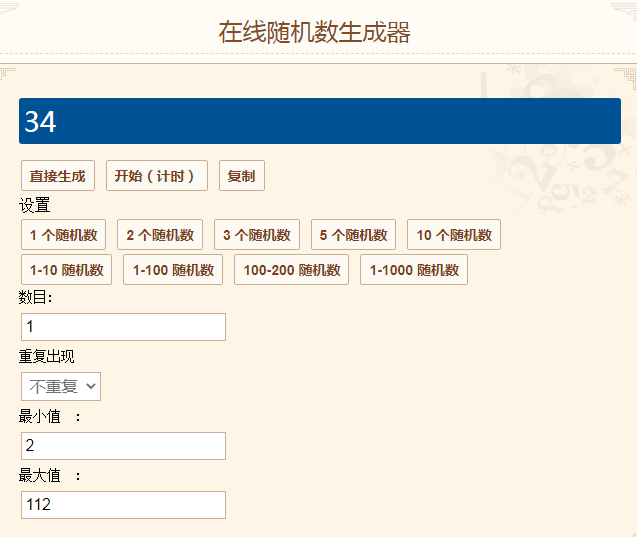
Task: Open the 不重复 repeat dropdown
Action: pos(61,386)
